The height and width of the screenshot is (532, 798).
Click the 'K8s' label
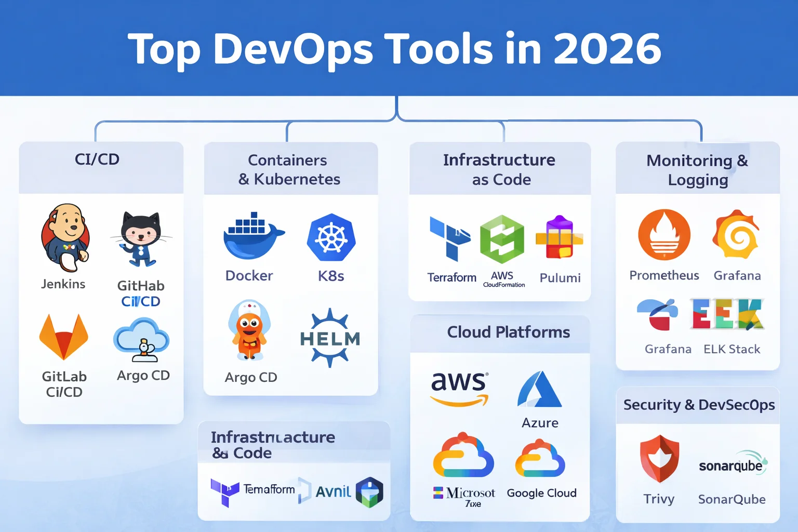pyautogui.click(x=331, y=276)
